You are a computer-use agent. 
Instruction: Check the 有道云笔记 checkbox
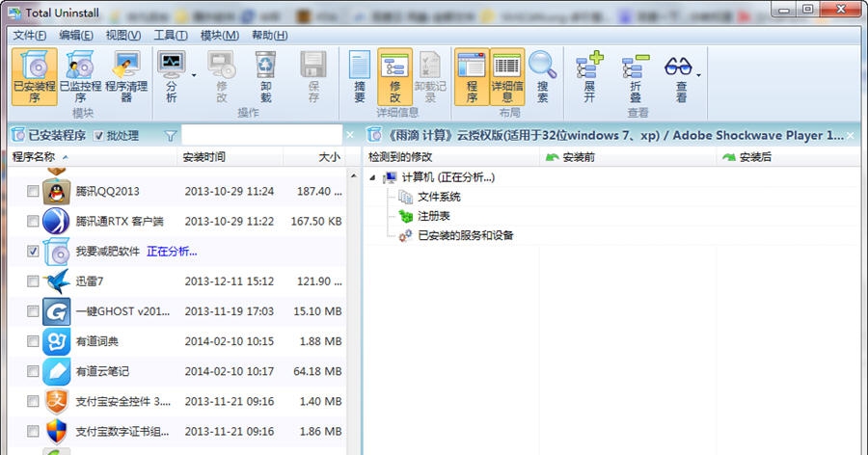(x=33, y=371)
